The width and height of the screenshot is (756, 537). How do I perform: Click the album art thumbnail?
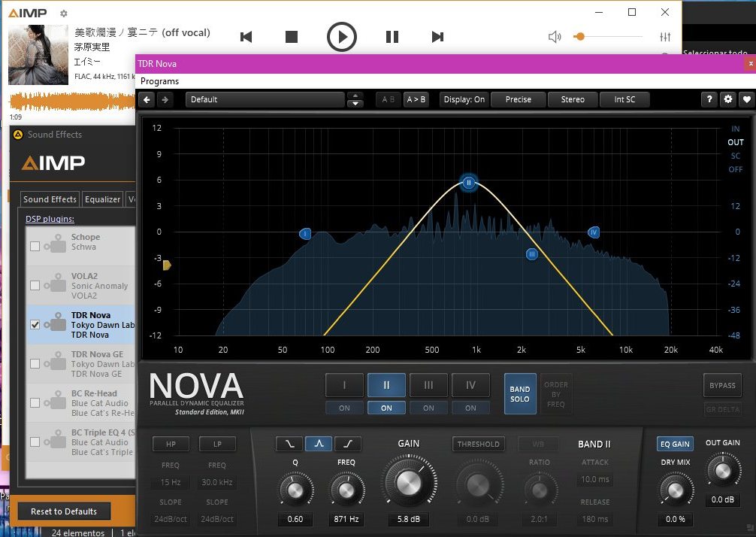click(38, 54)
